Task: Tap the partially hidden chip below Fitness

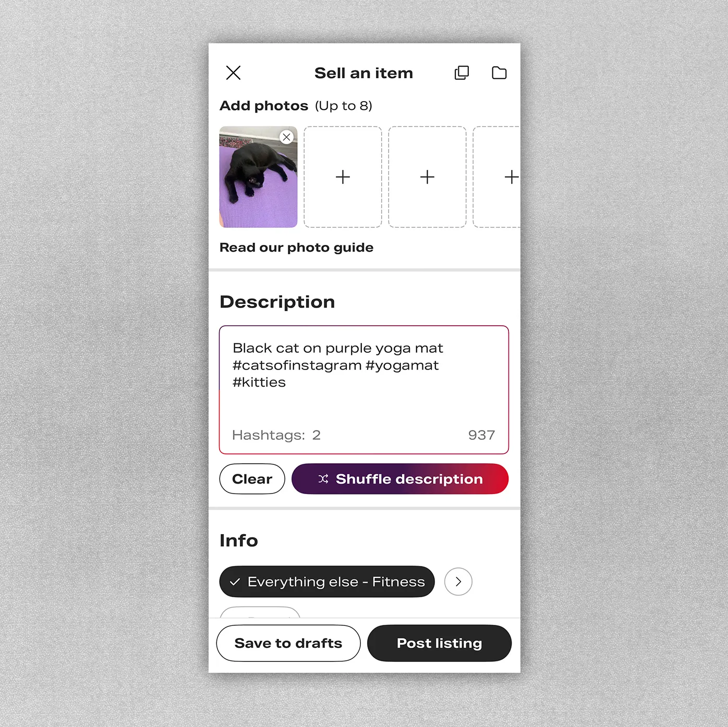Action: point(260,612)
